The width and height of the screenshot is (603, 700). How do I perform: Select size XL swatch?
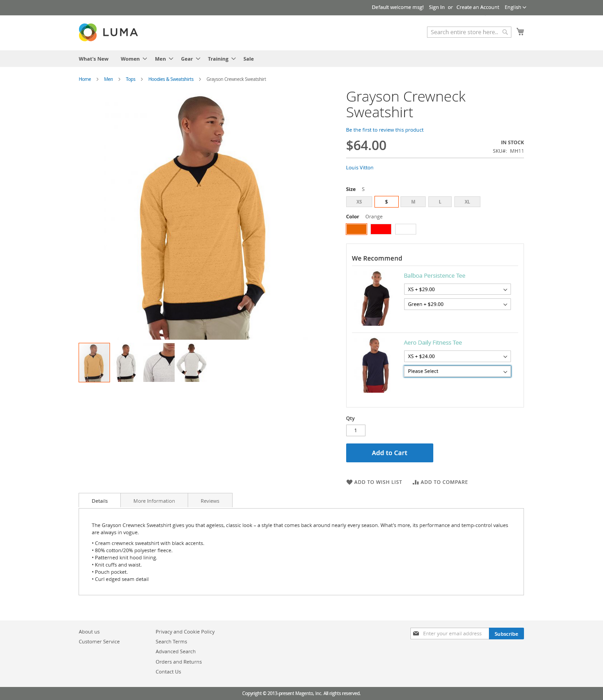[467, 202]
